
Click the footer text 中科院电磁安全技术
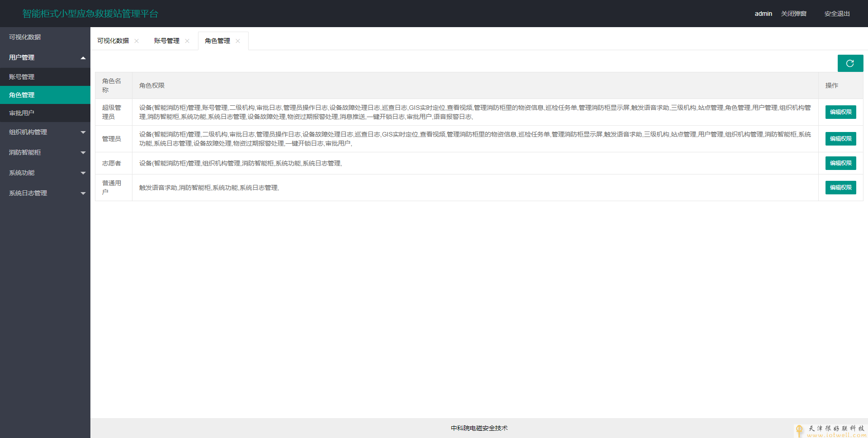point(479,428)
